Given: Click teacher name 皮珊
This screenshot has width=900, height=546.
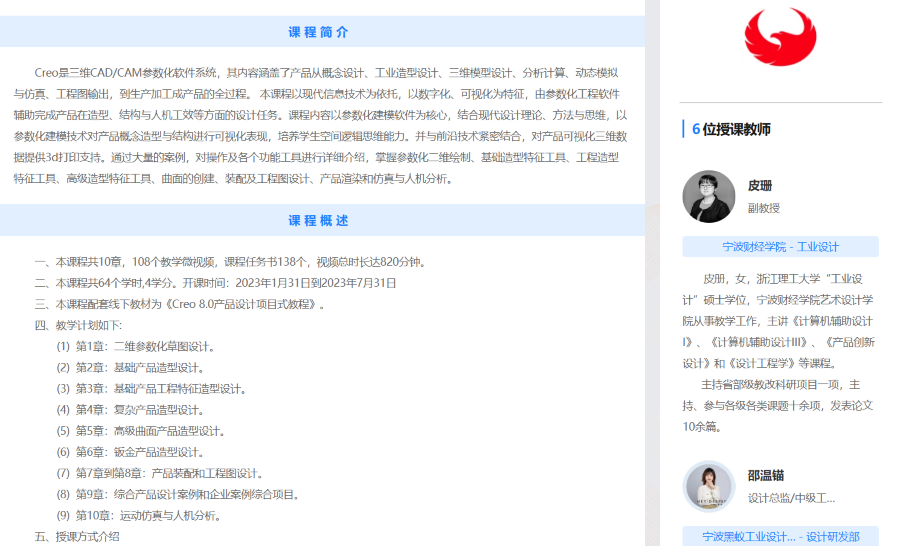Looking at the screenshot, I should point(760,186).
